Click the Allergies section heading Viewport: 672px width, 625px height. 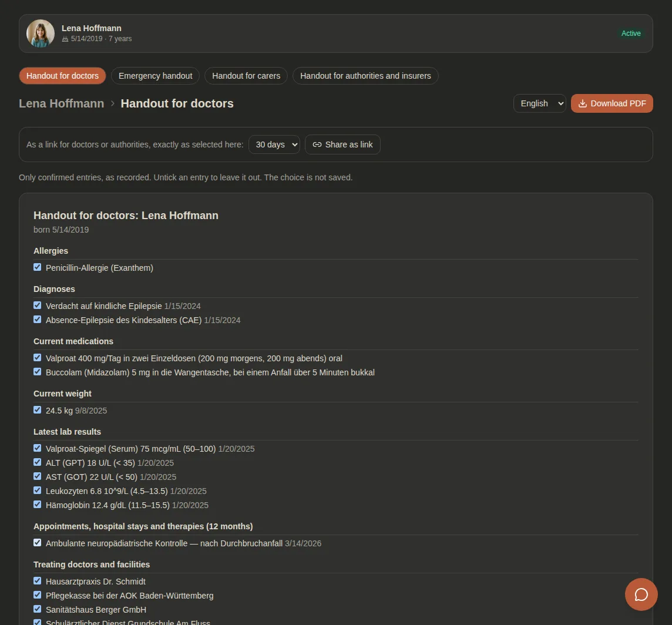coord(51,251)
